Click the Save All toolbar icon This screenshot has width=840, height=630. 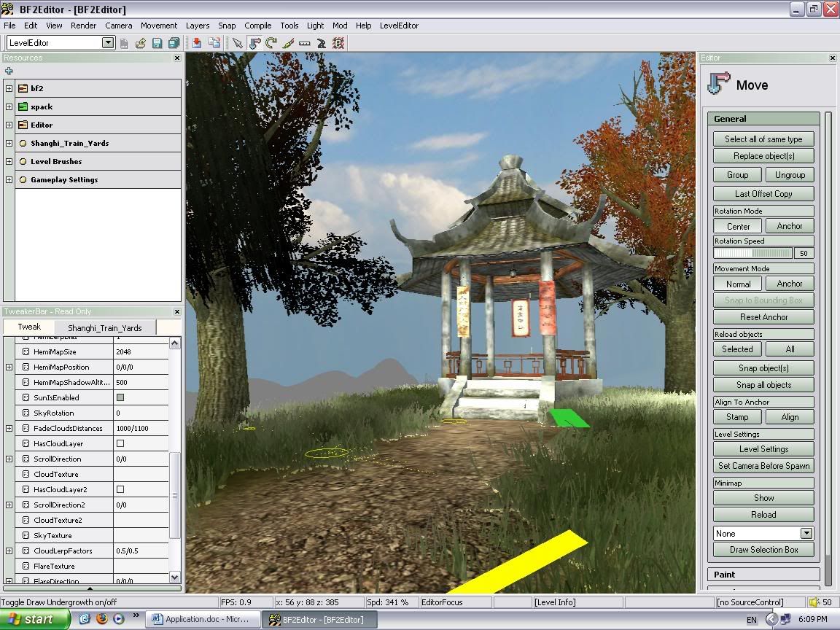point(174,44)
